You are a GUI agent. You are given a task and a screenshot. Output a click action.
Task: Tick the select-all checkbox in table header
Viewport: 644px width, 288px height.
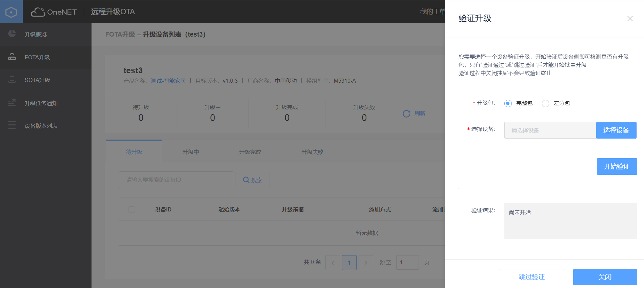[132, 209]
